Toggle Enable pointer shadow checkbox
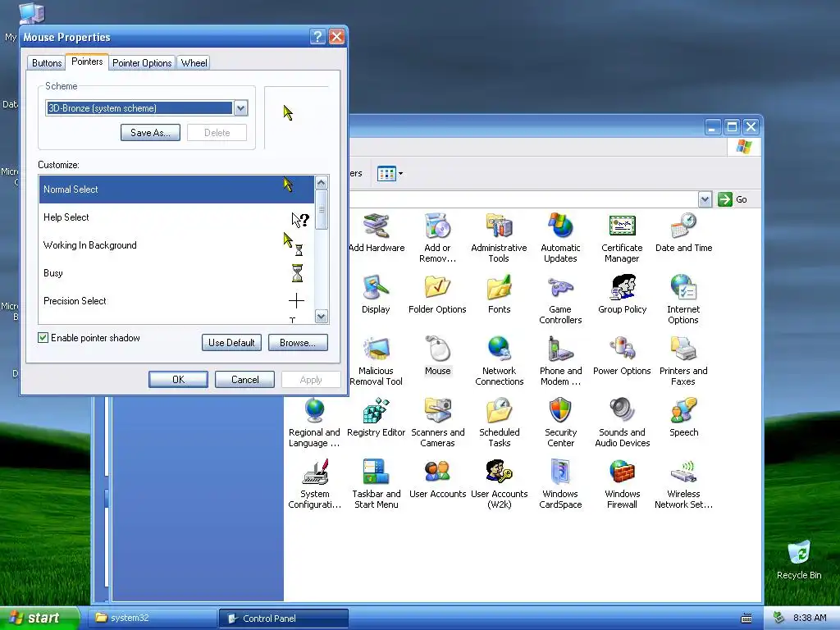The height and width of the screenshot is (630, 840). [43, 337]
